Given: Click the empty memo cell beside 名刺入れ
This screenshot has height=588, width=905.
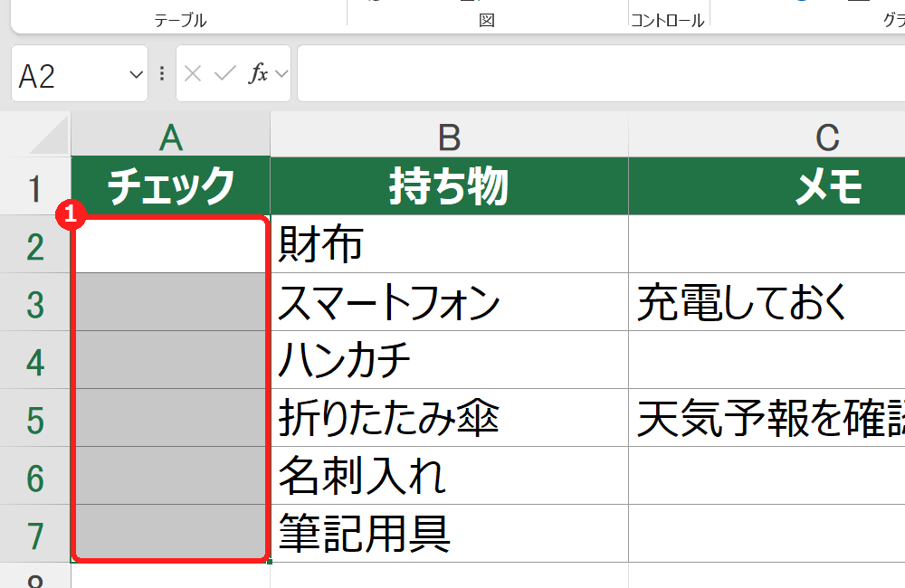Looking at the screenshot, I should point(767,476).
